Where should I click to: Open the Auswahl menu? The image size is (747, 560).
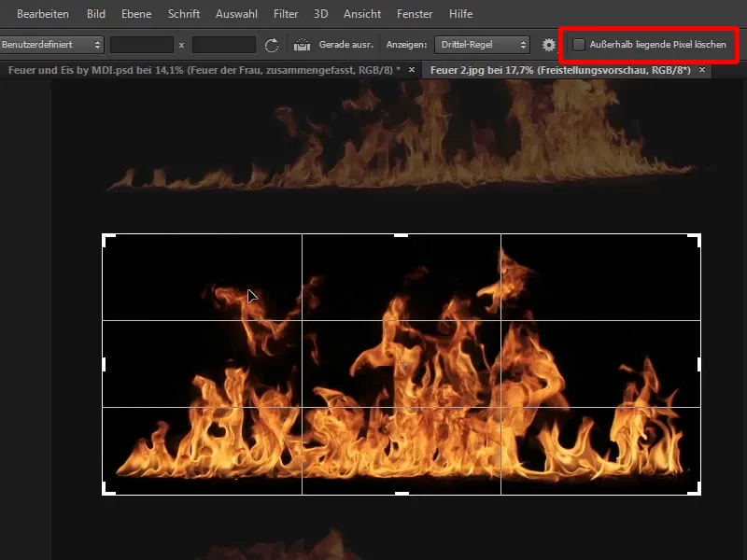coord(236,14)
